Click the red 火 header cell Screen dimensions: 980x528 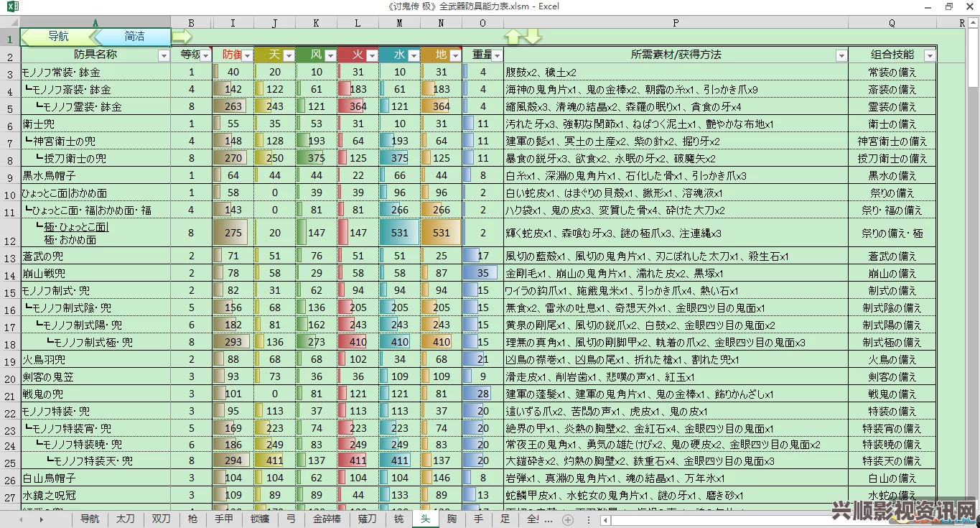[x=358, y=55]
